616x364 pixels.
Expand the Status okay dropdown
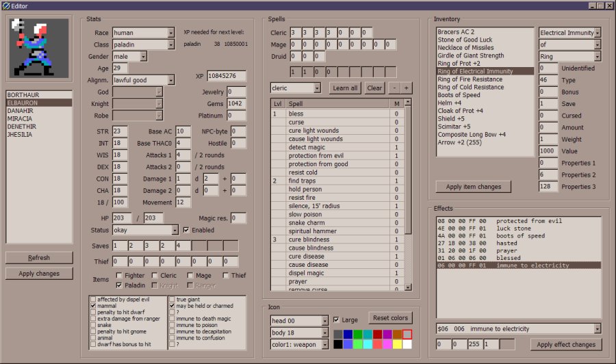pyautogui.click(x=175, y=230)
